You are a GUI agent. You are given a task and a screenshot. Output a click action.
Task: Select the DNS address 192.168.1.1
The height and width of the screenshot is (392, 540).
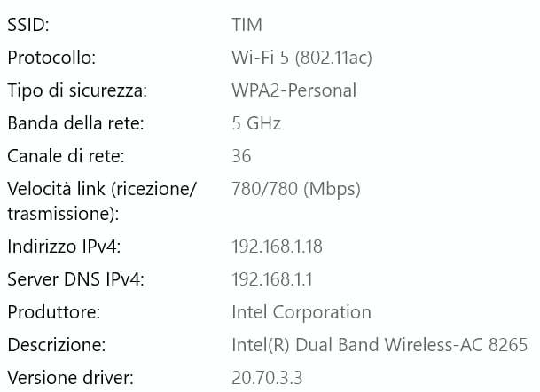(271, 279)
